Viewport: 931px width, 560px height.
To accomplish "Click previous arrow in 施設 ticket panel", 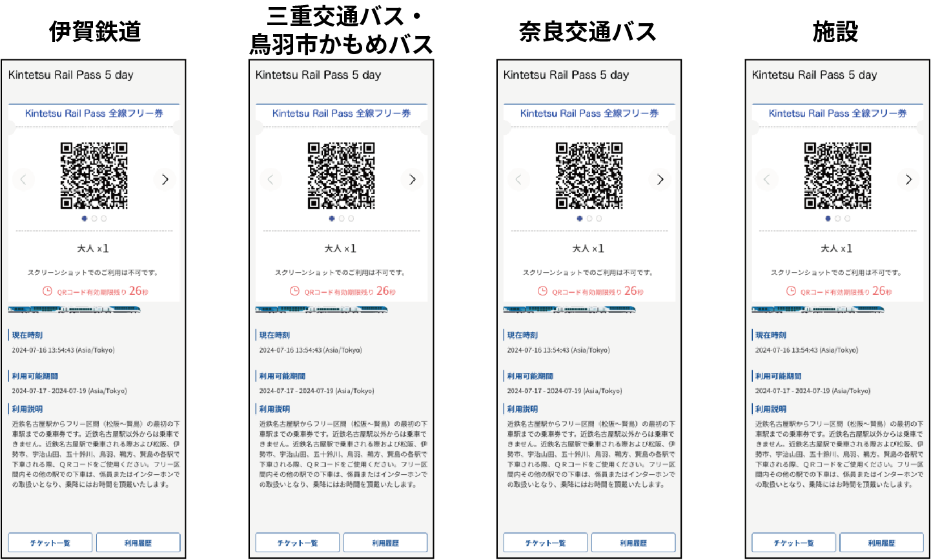I will click(766, 179).
